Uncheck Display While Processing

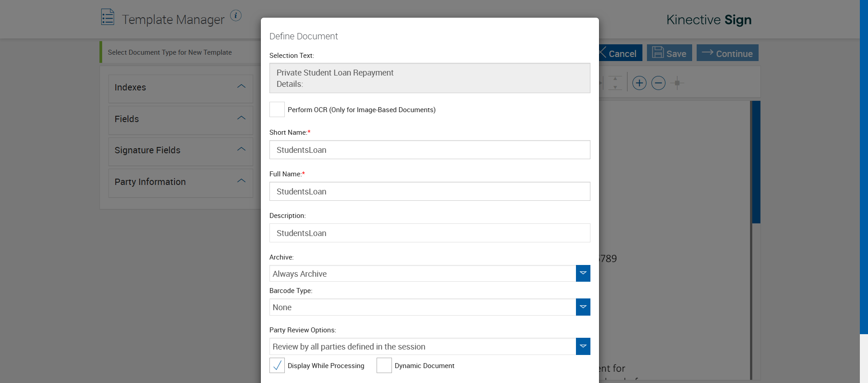277,365
